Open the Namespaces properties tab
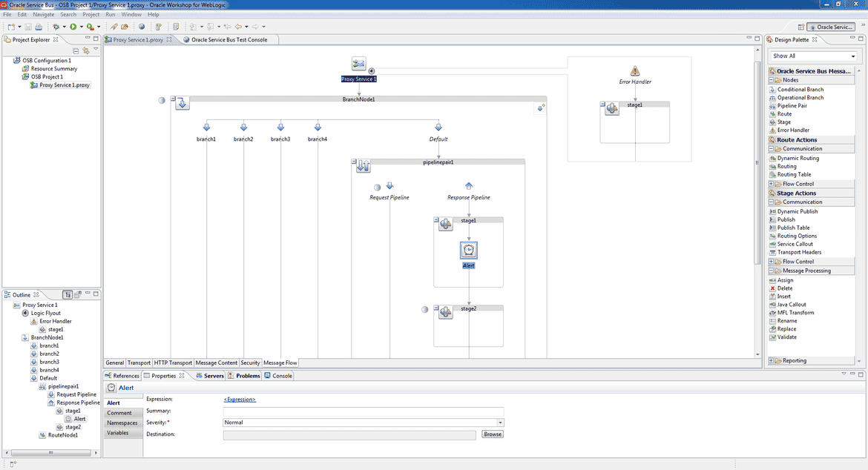This screenshot has height=470, width=868. [123, 423]
